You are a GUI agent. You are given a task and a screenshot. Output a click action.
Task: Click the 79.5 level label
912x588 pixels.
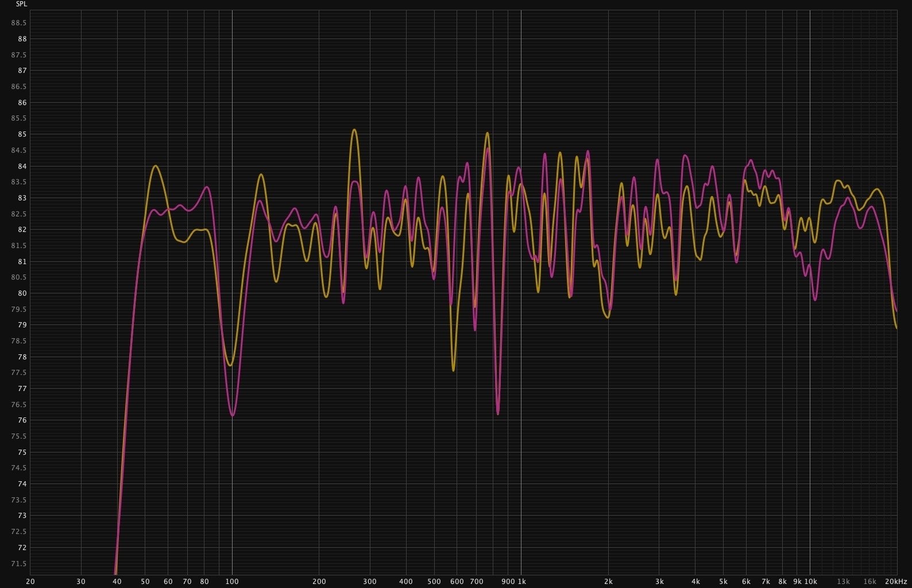pos(19,310)
